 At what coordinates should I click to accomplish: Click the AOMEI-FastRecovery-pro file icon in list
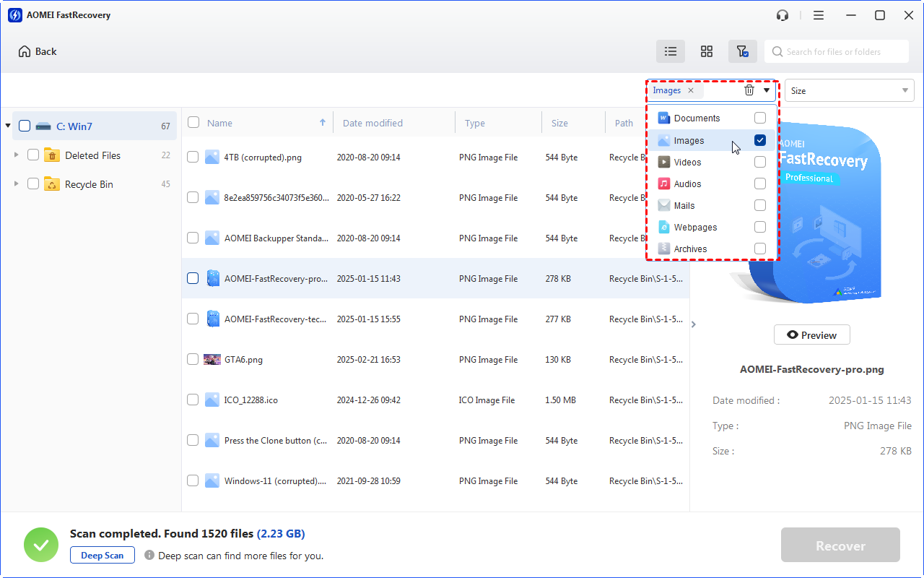212,278
